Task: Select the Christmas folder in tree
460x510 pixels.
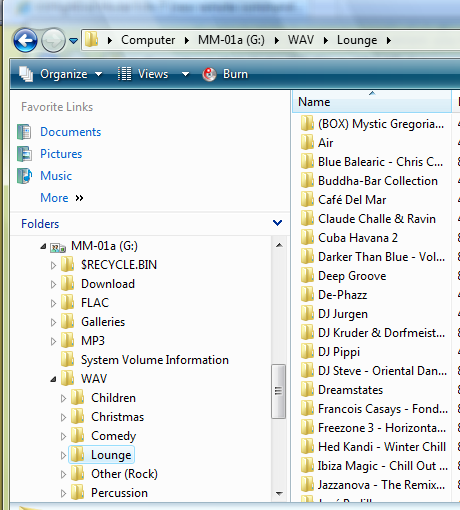Action: click(x=117, y=417)
